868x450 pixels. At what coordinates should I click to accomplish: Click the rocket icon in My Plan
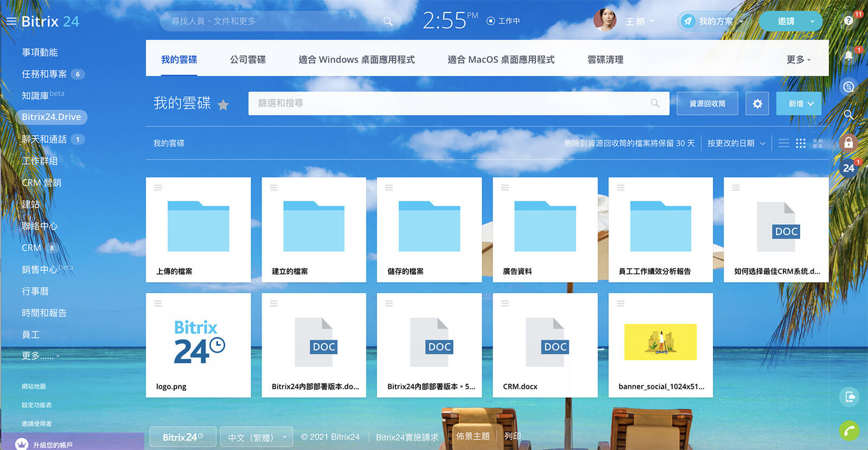click(688, 21)
